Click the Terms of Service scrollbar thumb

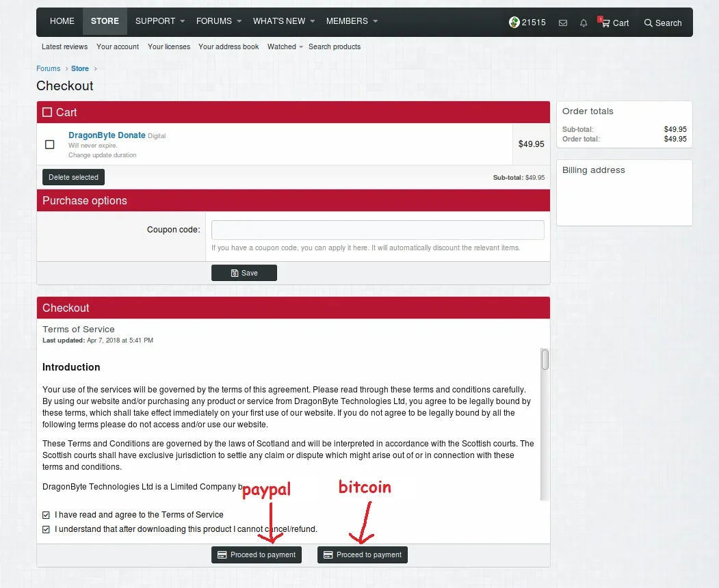[x=545, y=360]
